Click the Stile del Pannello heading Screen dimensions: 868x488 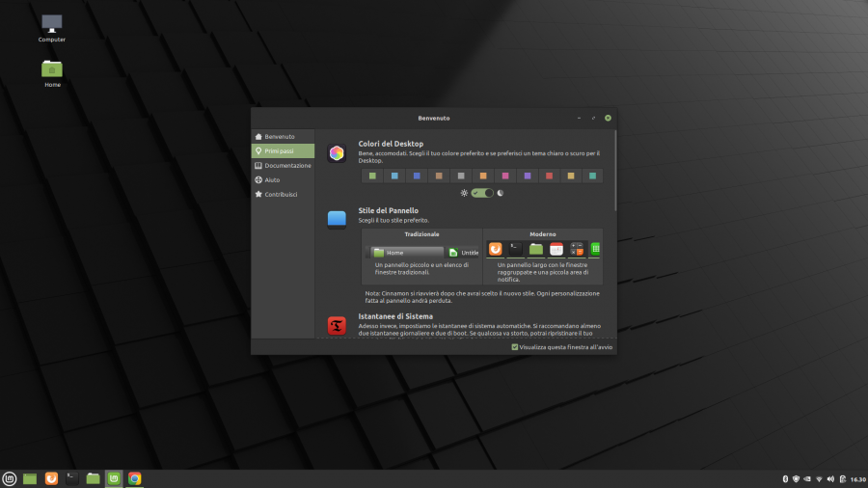click(x=388, y=211)
